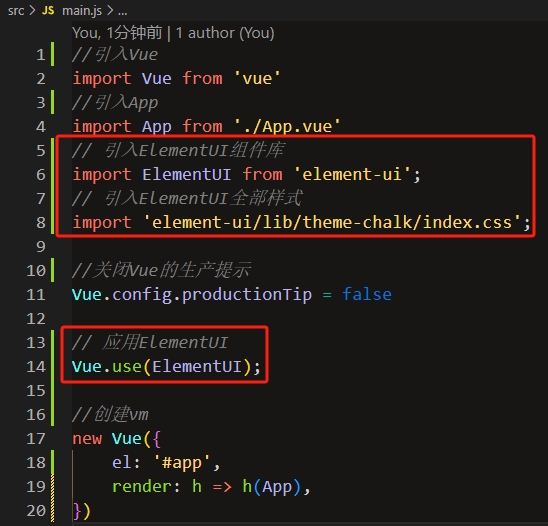The width and height of the screenshot is (548, 526).
Task: Click the string 'element-ui' on line 6
Action: click(352, 174)
